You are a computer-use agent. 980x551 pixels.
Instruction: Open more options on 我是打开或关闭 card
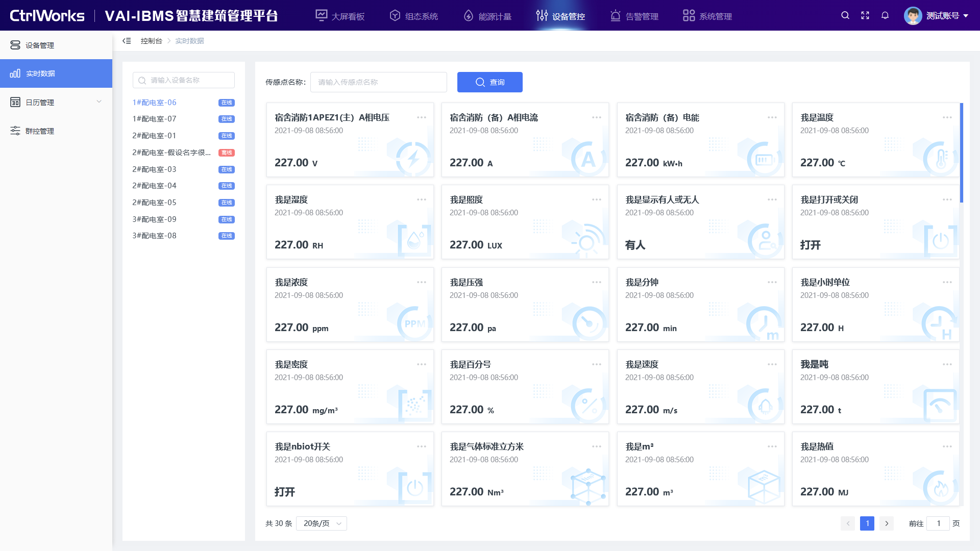click(x=947, y=199)
